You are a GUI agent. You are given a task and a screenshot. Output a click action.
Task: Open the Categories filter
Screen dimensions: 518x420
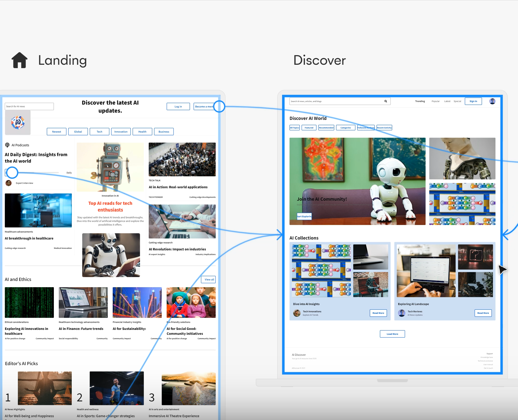[346, 128]
